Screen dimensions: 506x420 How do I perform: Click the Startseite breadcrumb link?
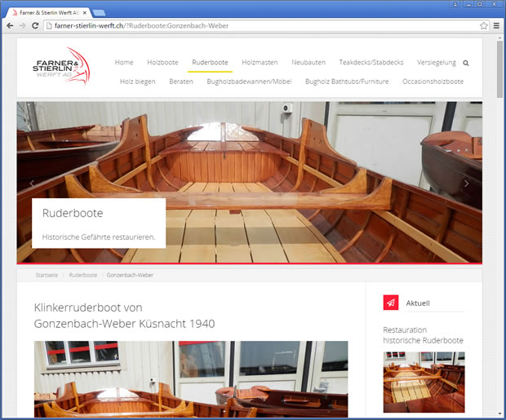[x=47, y=275]
